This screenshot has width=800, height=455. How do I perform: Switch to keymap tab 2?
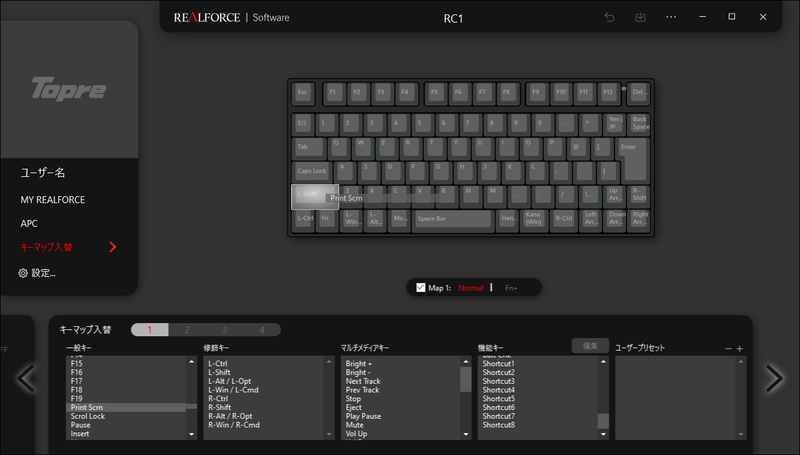pyautogui.click(x=187, y=330)
